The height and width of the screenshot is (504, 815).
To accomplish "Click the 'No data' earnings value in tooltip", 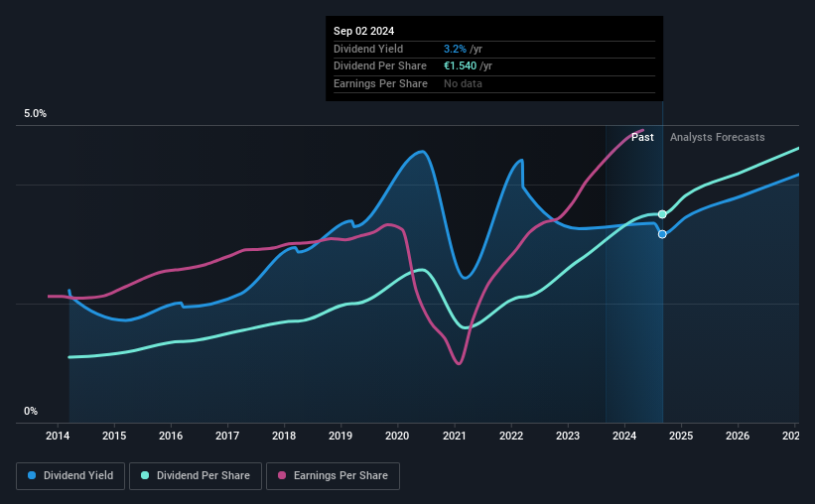I will tap(463, 83).
